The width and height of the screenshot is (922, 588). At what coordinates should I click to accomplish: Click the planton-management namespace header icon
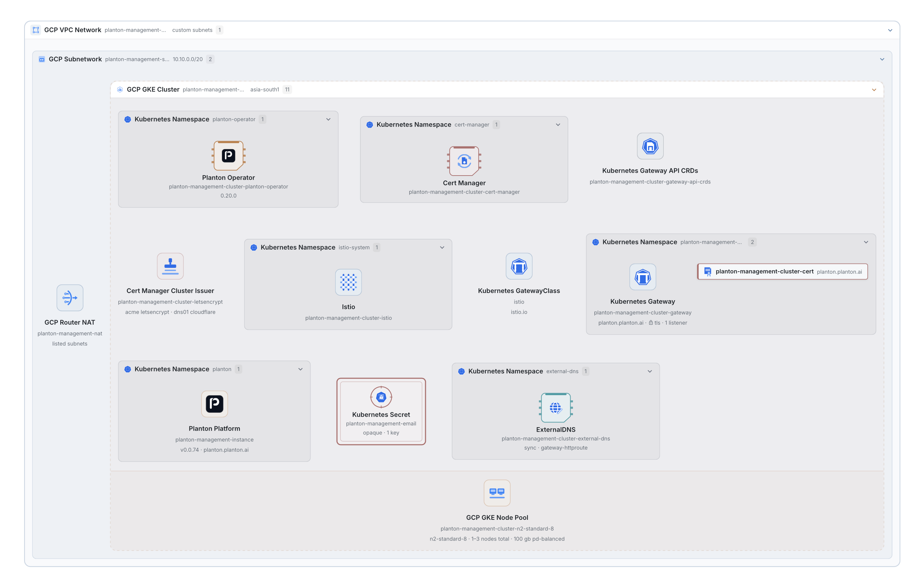(596, 242)
